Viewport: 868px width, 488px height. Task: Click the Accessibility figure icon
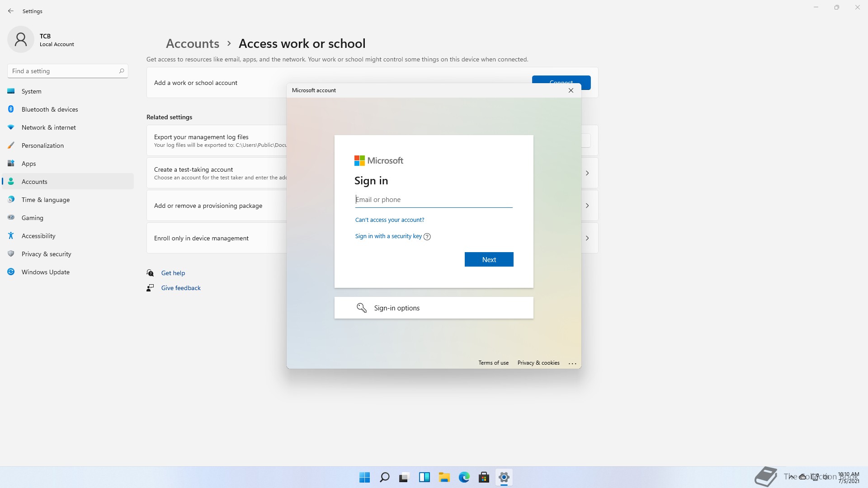(11, 235)
